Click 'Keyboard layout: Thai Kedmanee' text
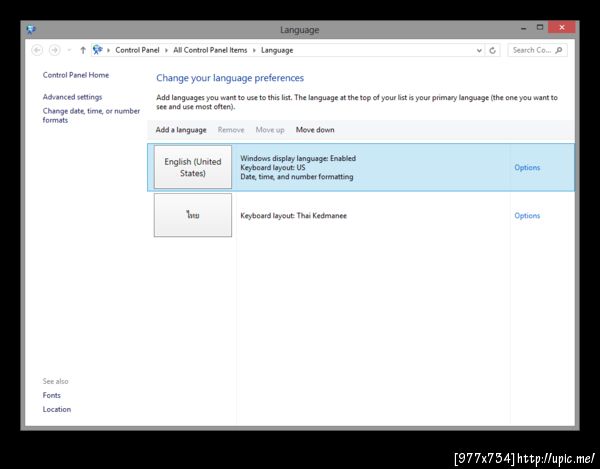Screen dimensions: 600x469 click(293, 215)
